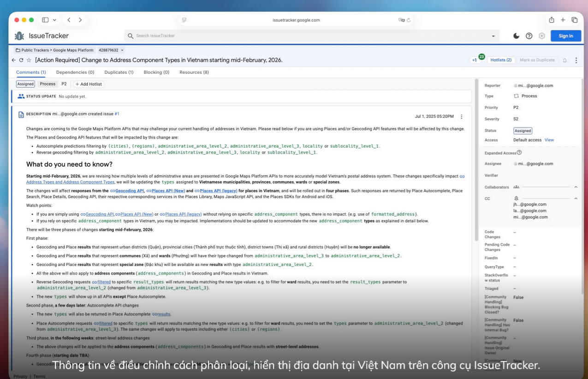Go back with the arrow beside issue title
588x379 pixels.
coord(13,60)
